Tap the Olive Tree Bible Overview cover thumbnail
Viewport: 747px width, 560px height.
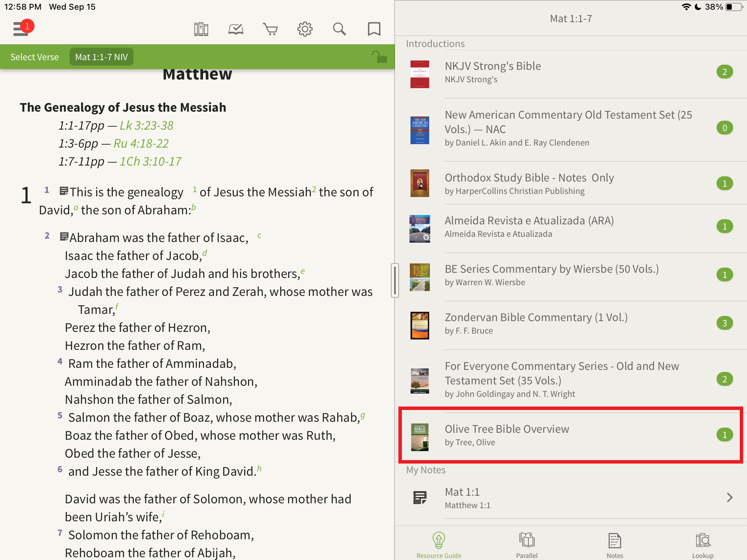coord(419,437)
